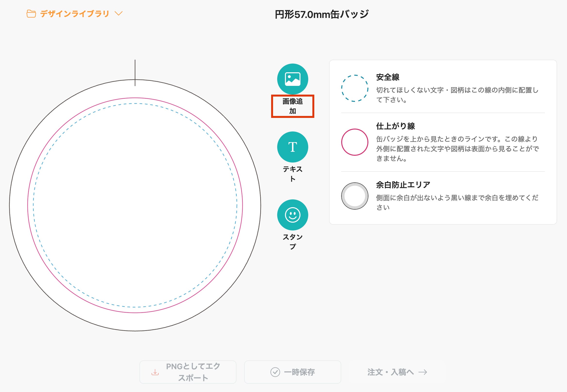567x392 pixels.
Task: Click the folder icon beside デザインライブラリ
Action: tap(31, 14)
